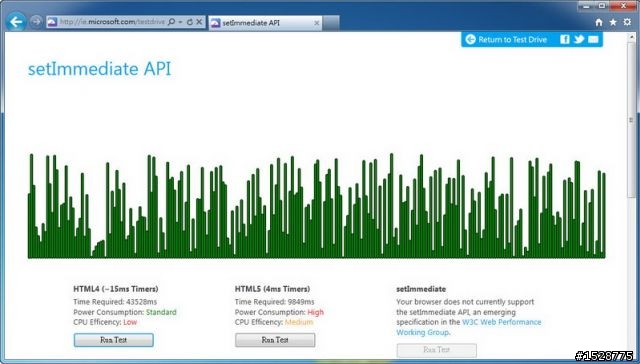Open the Tools gear menu

pos(627,22)
